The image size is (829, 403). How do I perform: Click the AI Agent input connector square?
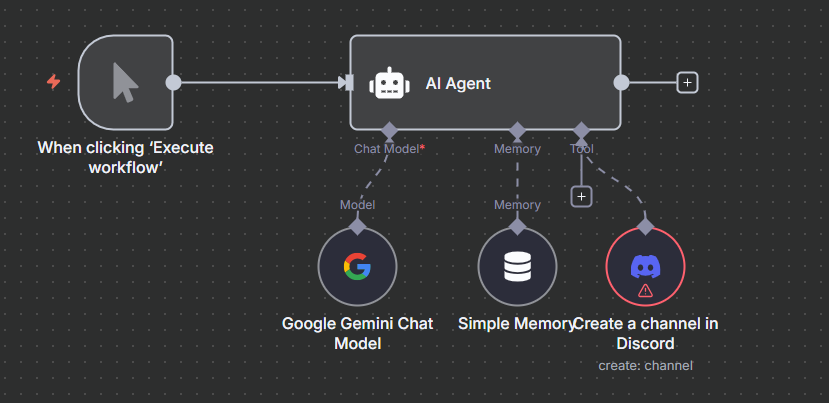pos(349,83)
